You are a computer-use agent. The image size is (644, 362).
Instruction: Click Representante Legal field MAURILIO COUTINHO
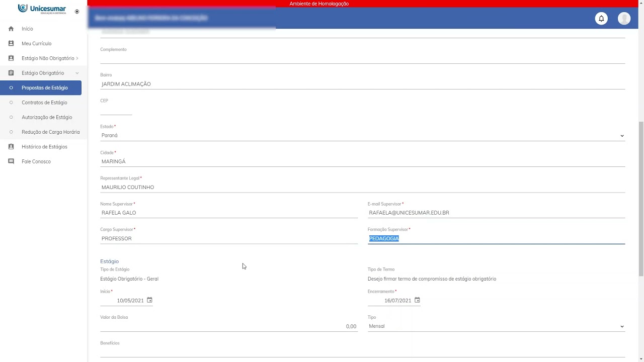(362, 187)
